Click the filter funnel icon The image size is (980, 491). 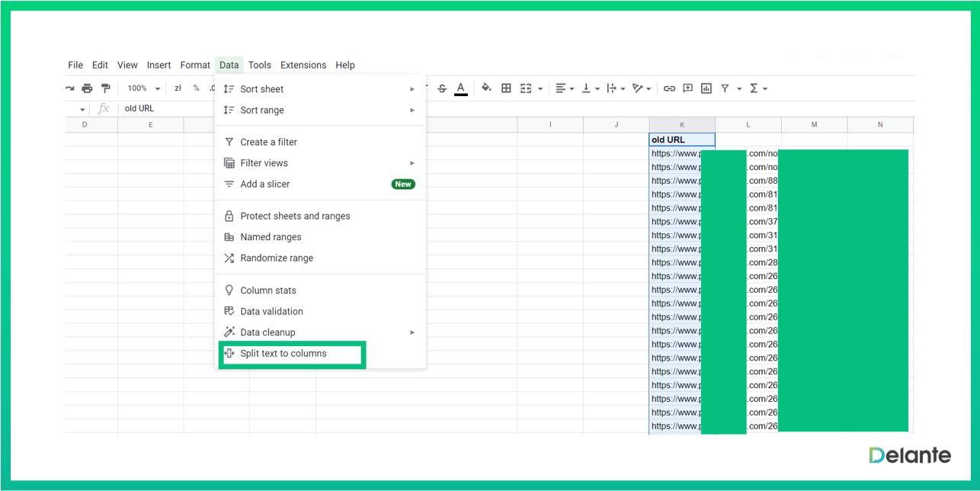tap(725, 88)
